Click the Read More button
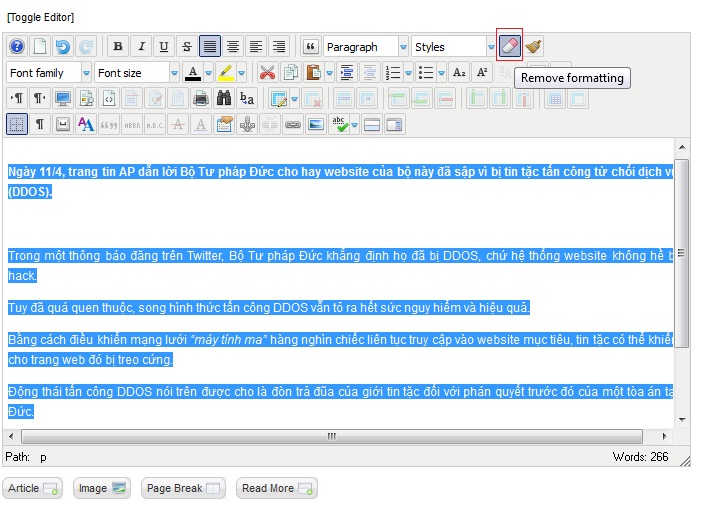Image resolution: width=705 pixels, height=511 pixels. coord(277,488)
